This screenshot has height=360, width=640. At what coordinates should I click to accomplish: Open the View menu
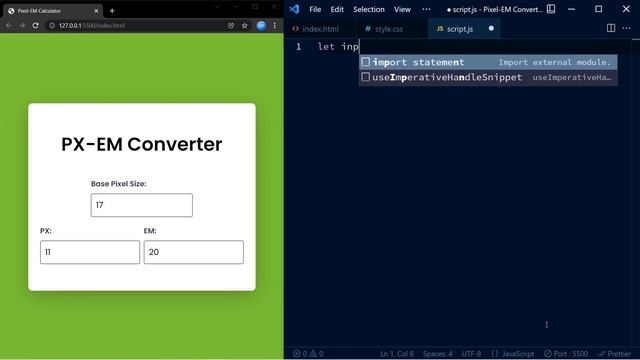[402, 9]
